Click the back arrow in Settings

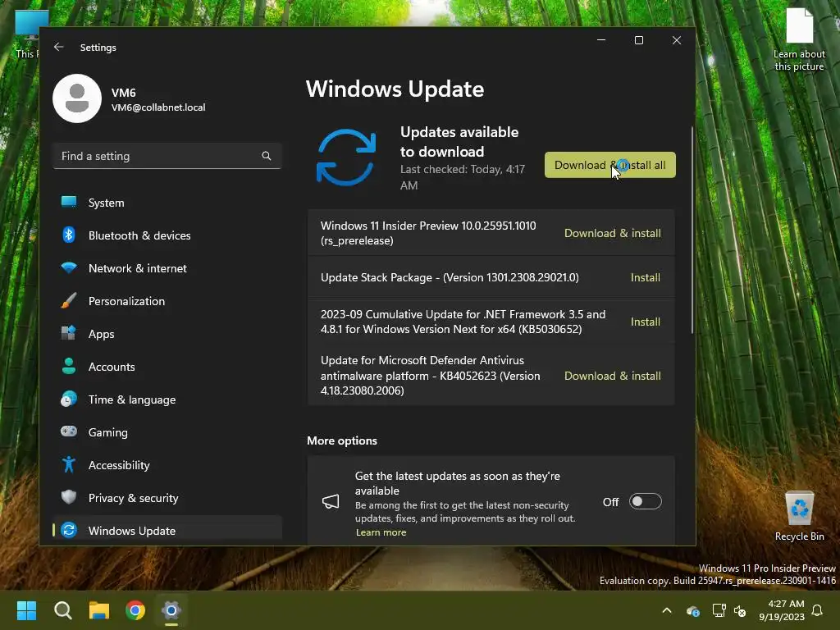point(59,47)
